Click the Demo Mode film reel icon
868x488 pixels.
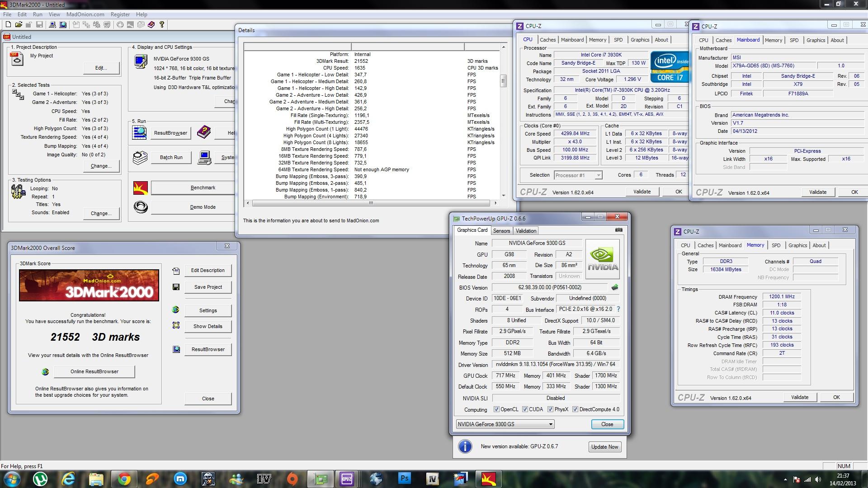pyautogui.click(x=141, y=207)
